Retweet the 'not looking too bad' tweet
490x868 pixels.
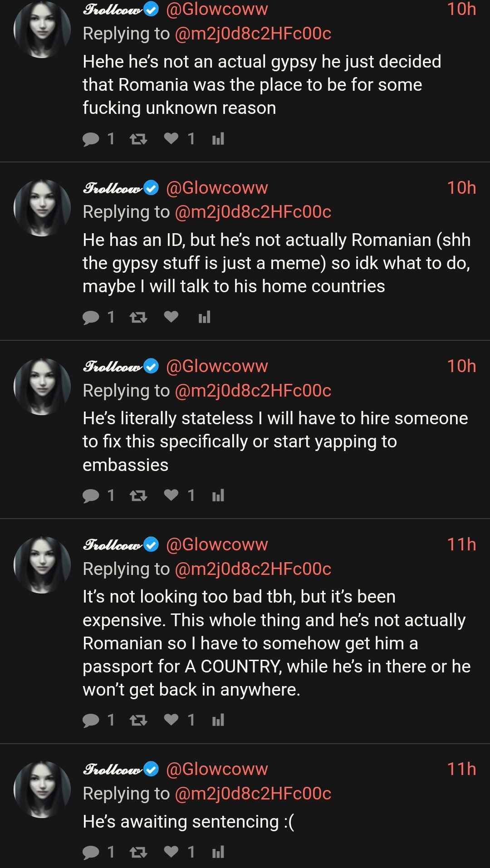(x=138, y=720)
